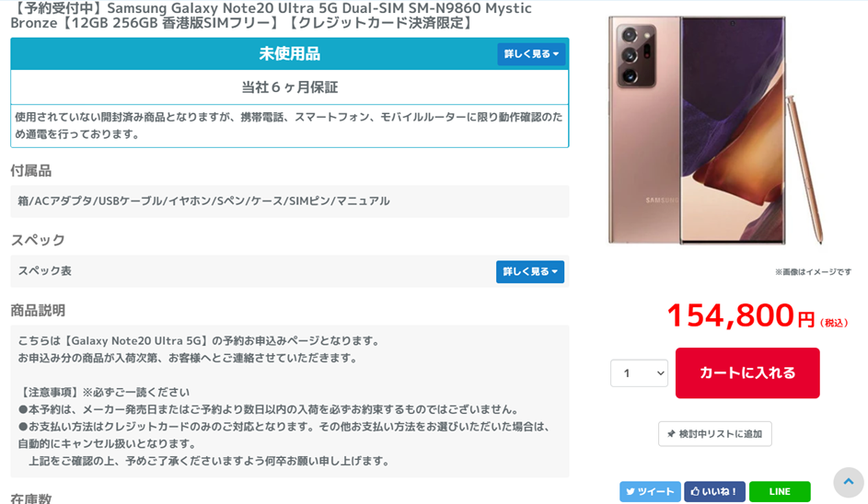The width and height of the screenshot is (868, 504).
Task: Click the Facebook いいね! thumbs-up button
Action: [714, 491]
